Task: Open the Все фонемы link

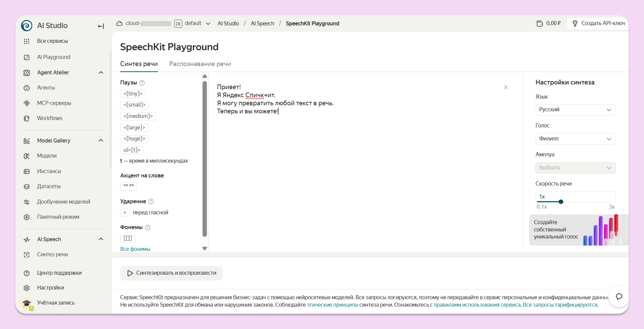Action: pyautogui.click(x=135, y=249)
